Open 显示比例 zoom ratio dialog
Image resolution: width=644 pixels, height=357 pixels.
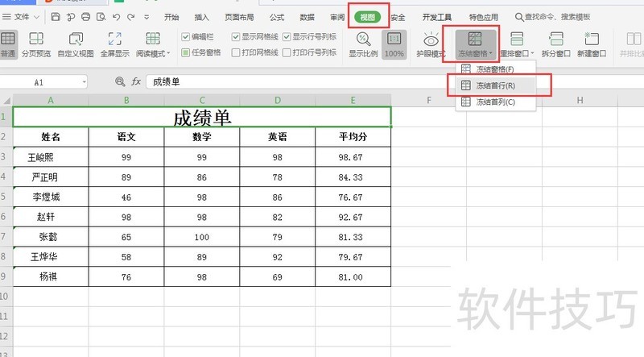click(x=363, y=44)
